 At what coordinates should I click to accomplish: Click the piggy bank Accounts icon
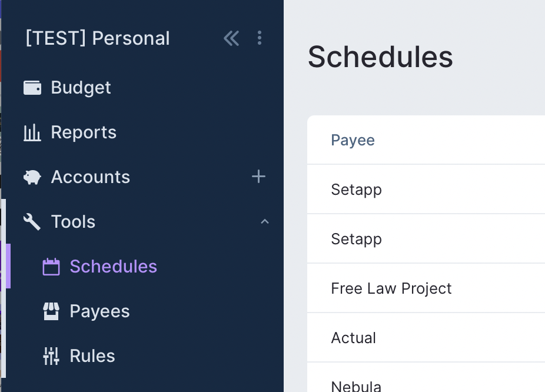coord(32,177)
